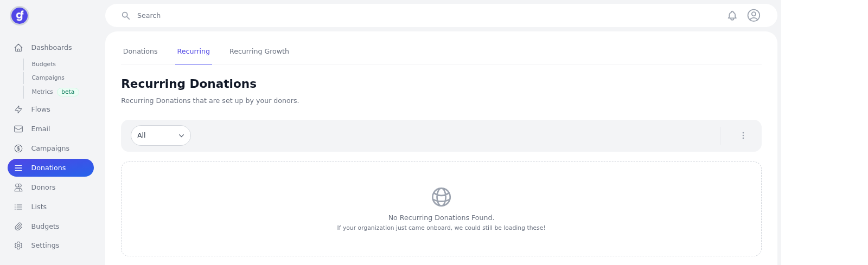Open the three-dot options menu
Screen dimensions: 868x265
point(743,135)
